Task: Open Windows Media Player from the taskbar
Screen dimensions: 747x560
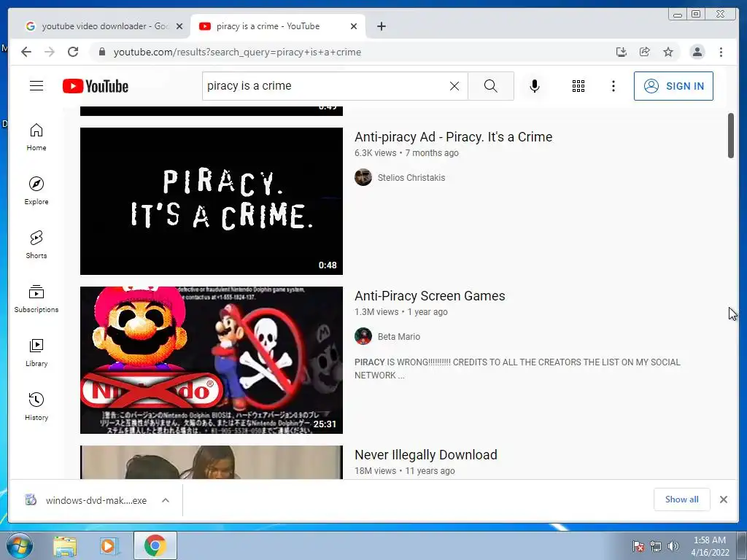Action: tap(109, 545)
